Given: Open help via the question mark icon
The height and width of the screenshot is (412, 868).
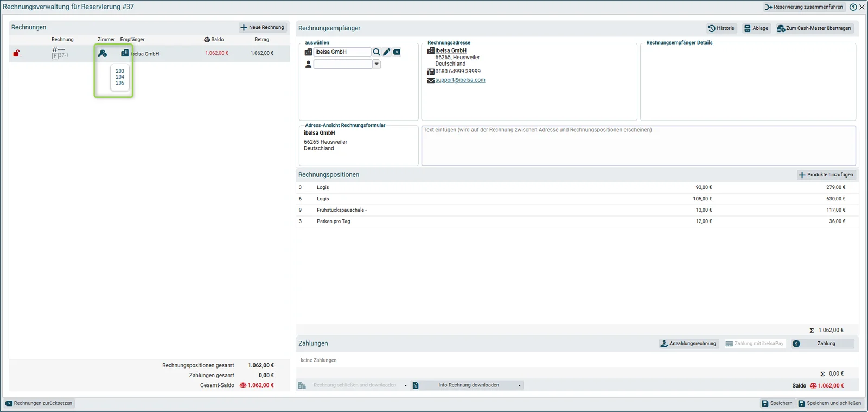Looking at the screenshot, I should tap(853, 7).
